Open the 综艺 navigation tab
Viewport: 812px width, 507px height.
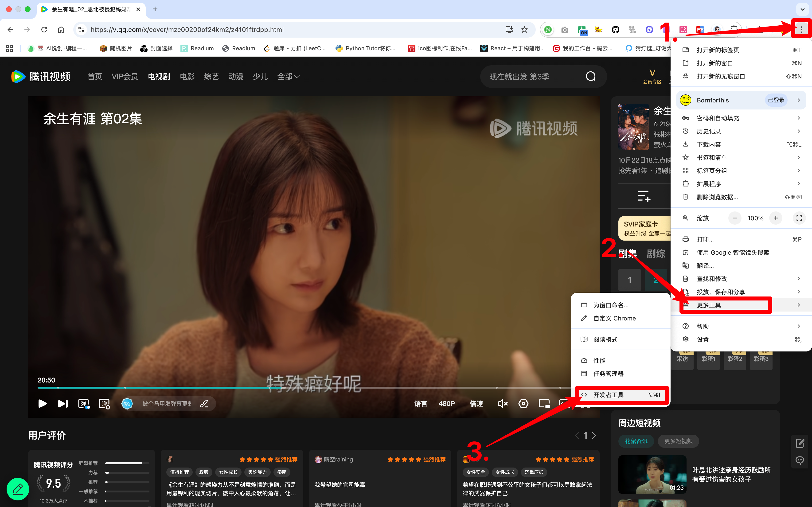[211, 76]
